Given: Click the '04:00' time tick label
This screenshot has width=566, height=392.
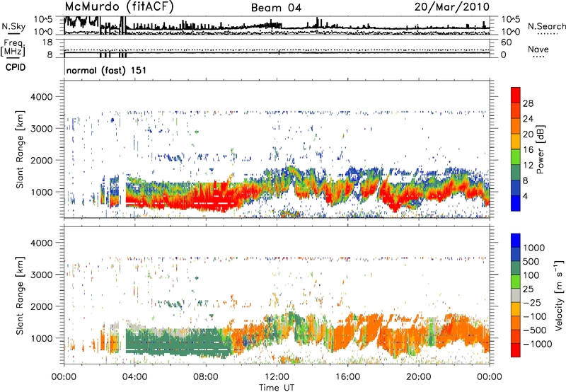Looking at the screenshot, I should coord(134,377).
